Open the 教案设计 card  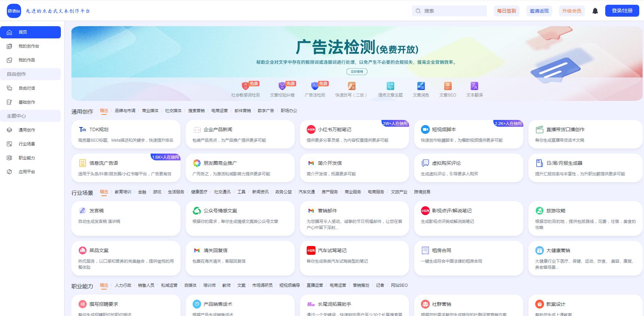point(586,305)
